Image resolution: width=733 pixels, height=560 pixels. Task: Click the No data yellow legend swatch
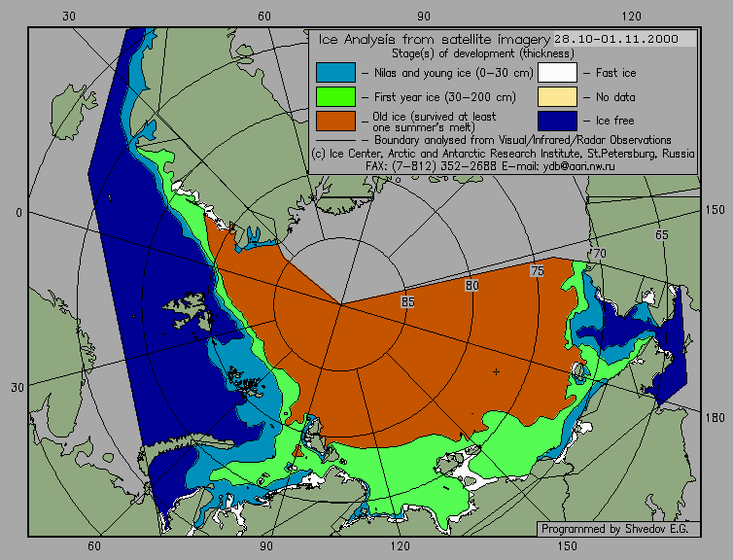(557, 97)
